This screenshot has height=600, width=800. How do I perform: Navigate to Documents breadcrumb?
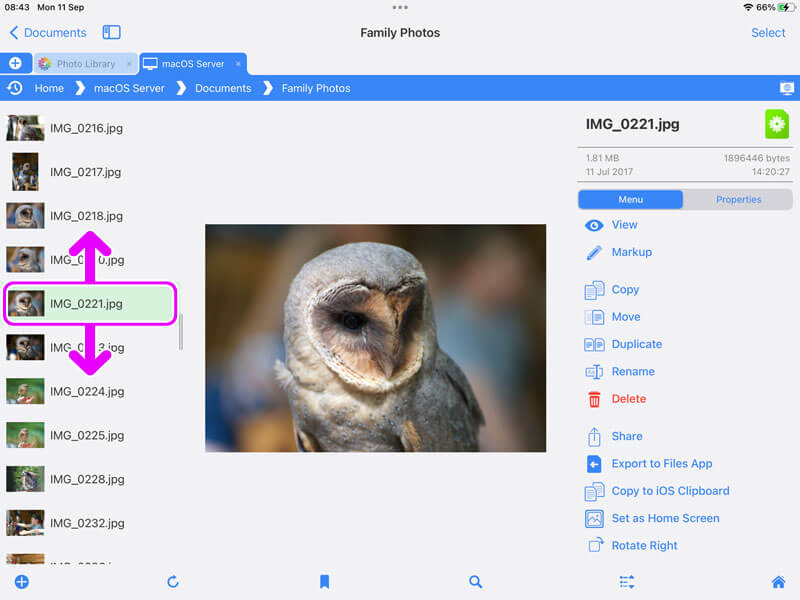pos(223,88)
